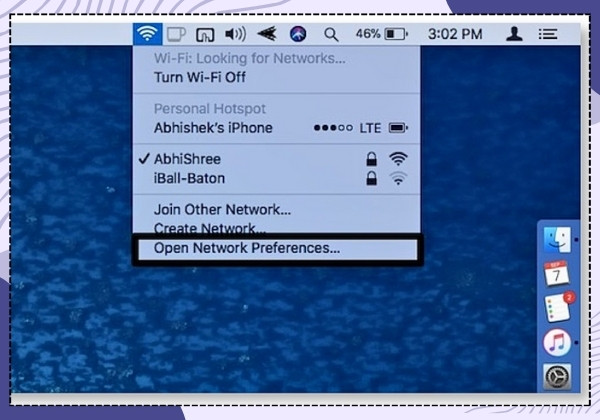Launch Siri from the menu bar
This screenshot has width=600, height=420.
click(x=298, y=34)
